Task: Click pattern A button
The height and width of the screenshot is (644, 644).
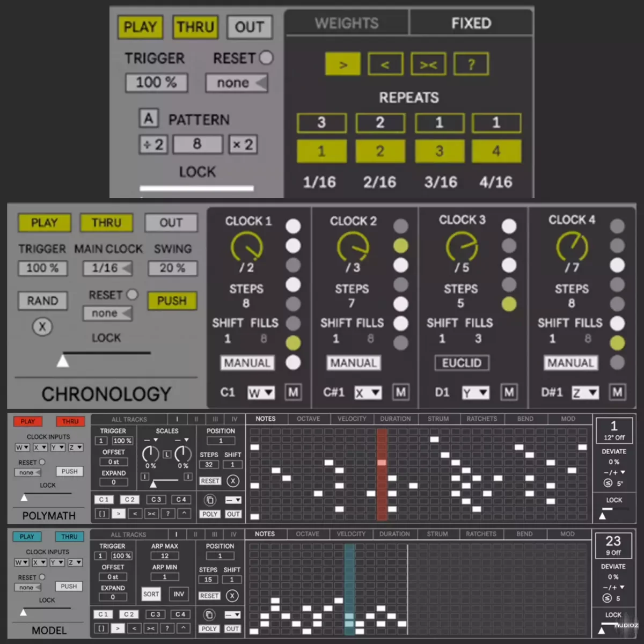Action: 149,118
